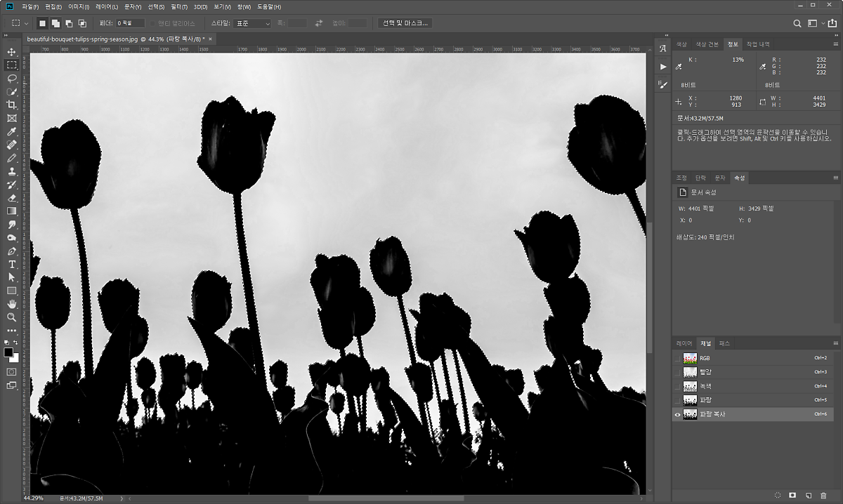Select the Lasso tool
The width and height of the screenshot is (843, 504).
point(12,79)
